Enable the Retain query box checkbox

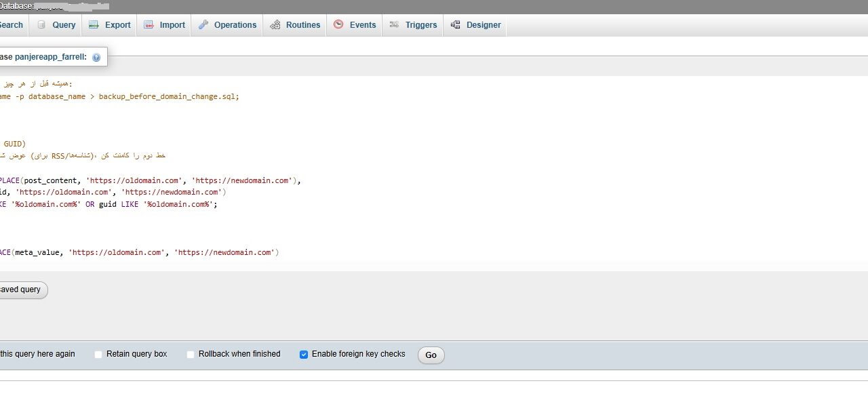point(98,355)
